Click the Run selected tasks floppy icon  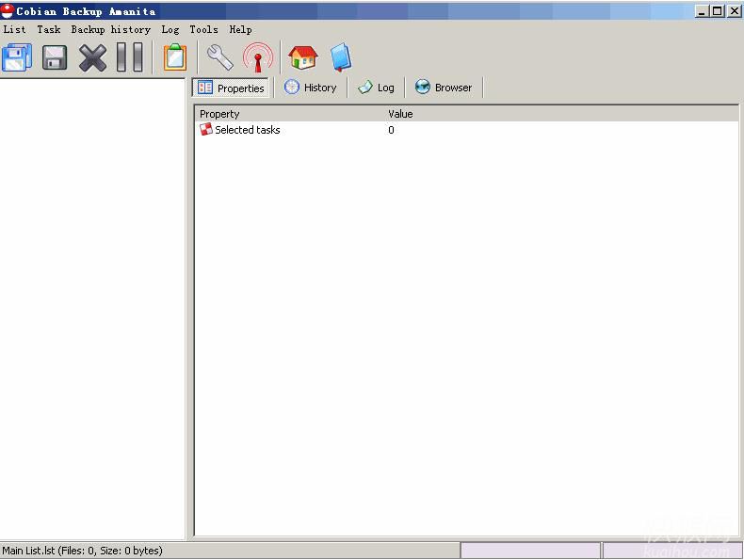(55, 57)
